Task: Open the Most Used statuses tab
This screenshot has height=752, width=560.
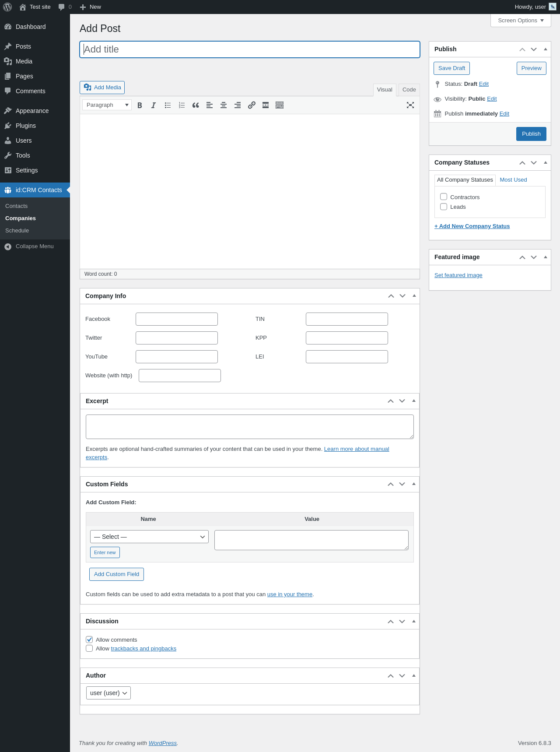Action: click(513, 180)
